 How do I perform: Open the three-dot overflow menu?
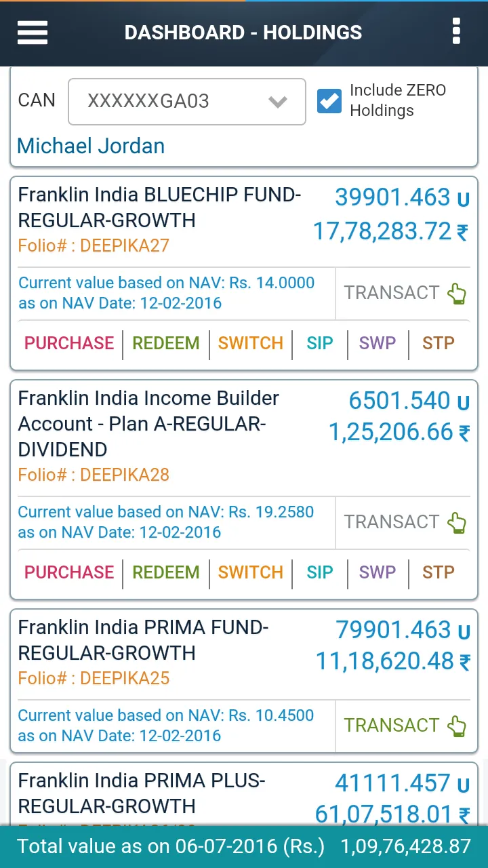pos(456,32)
